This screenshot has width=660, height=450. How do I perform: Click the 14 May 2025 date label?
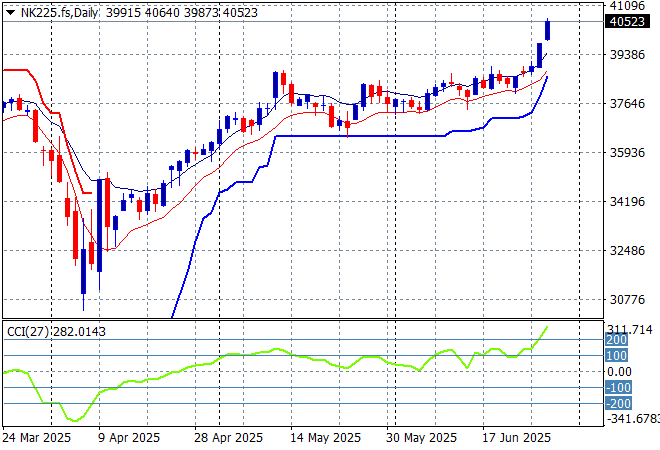tap(325, 438)
